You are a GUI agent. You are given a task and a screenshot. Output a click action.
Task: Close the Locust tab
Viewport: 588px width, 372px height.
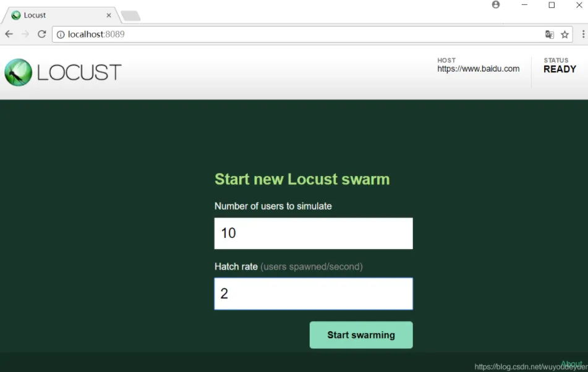coord(109,15)
